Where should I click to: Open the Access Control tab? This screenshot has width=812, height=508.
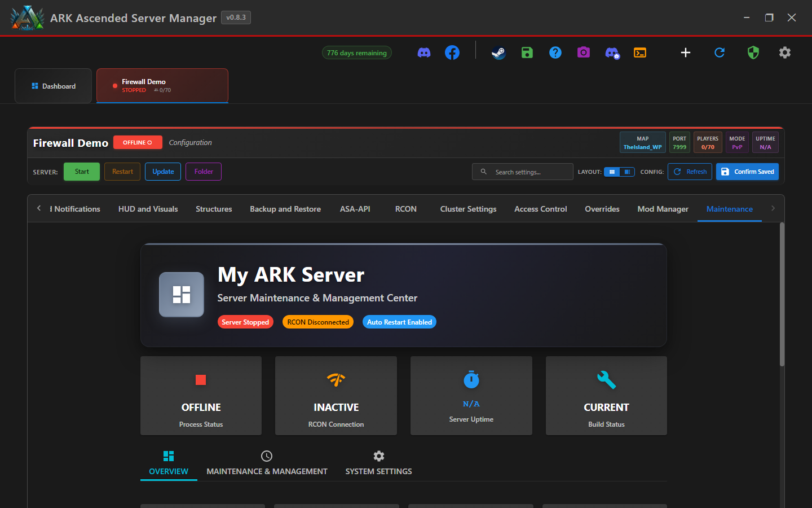(541, 209)
